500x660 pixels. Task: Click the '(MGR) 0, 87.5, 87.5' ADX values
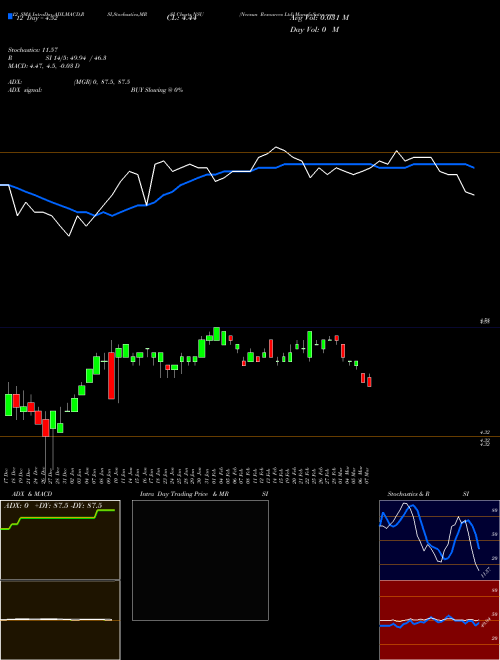point(101,82)
